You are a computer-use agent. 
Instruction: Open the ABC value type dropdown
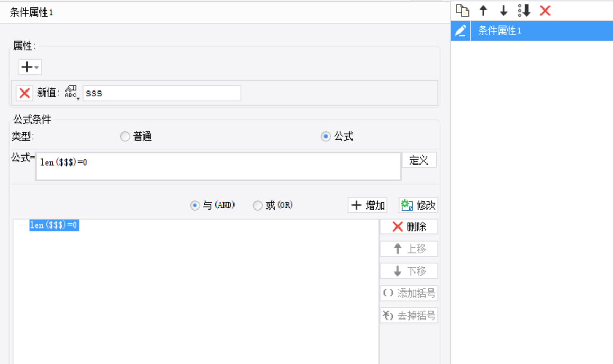(71, 93)
